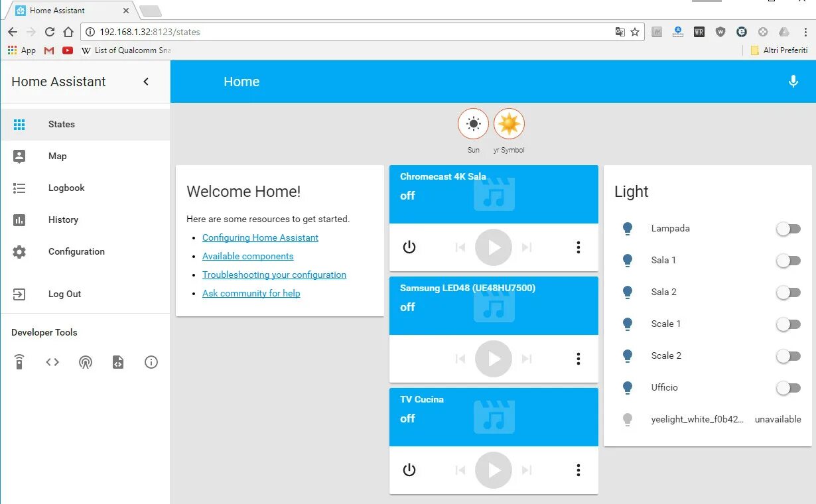Open Configuring Home Assistant link
Viewport: 816px width, 504px height.
tap(260, 237)
